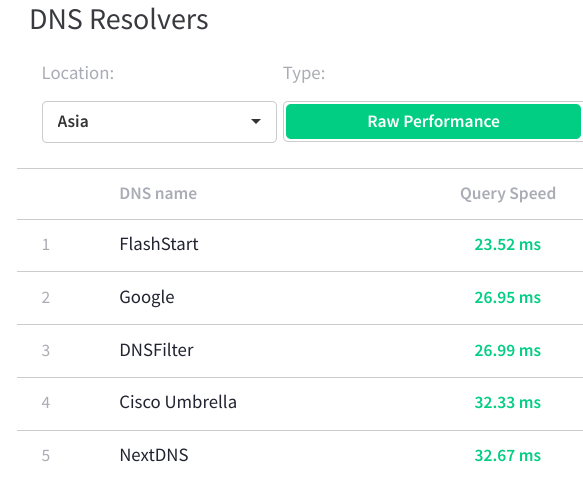Screen dimensions: 583x481
Task: Click the Type: label
Action: coord(304,73)
